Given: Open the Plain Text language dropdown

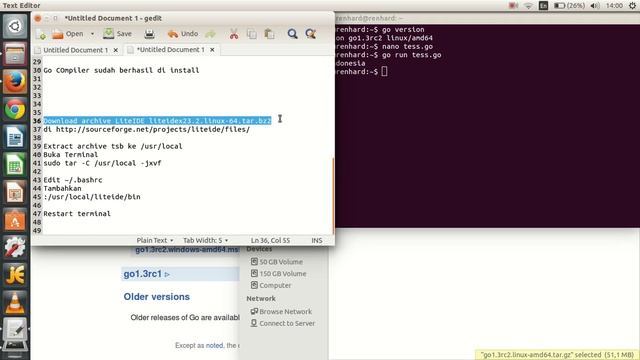Looking at the screenshot, I should 155,240.
